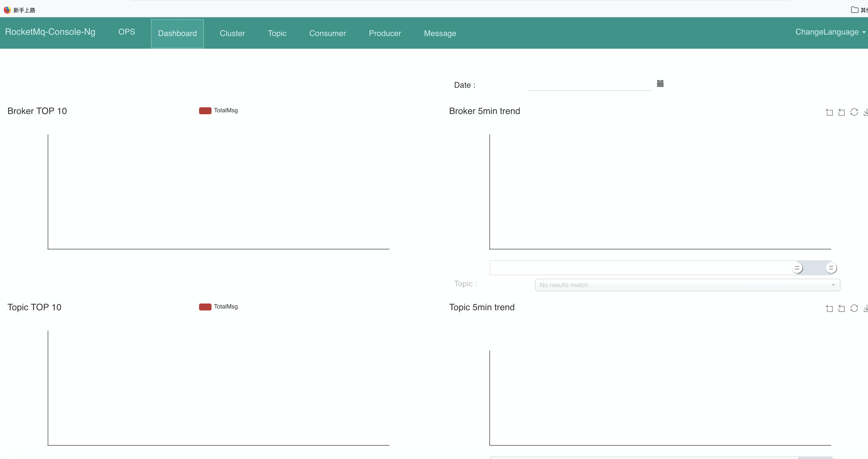Click Broker trend restore refresh icon

[854, 112]
